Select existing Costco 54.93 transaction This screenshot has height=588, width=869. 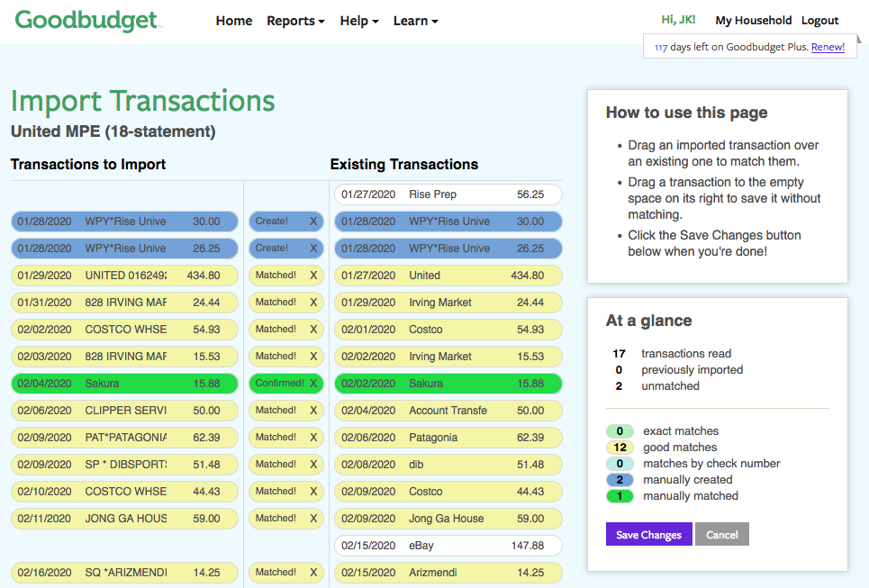448,330
